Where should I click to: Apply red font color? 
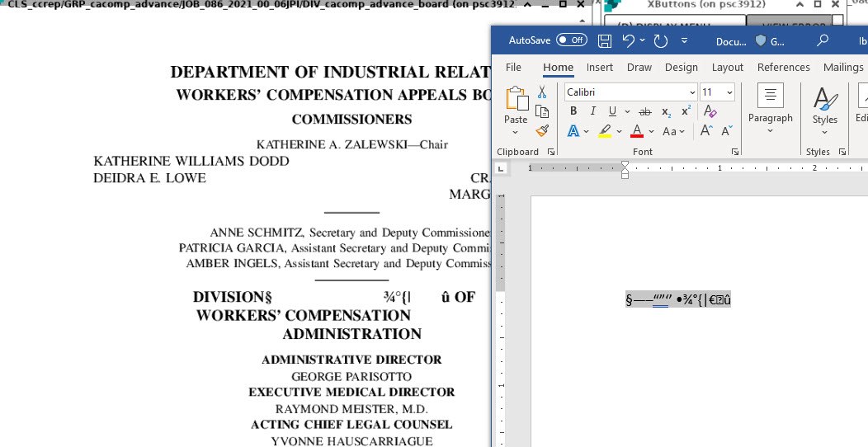coord(637,131)
